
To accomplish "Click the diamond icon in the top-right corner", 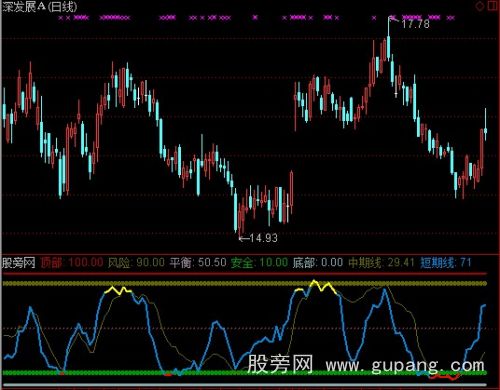I will click(480, 6).
